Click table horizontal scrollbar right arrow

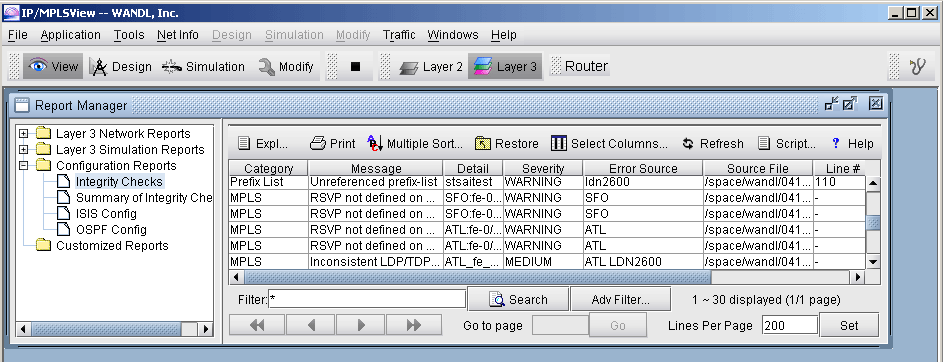tap(858, 277)
